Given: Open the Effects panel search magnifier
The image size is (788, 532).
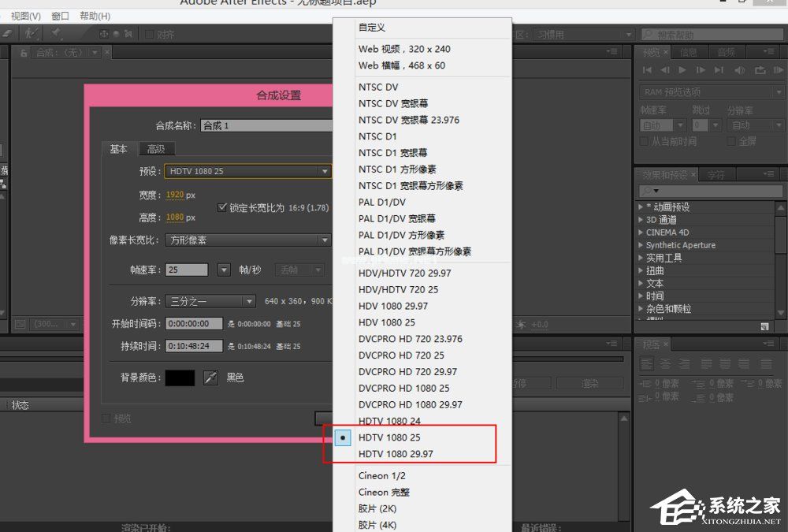Looking at the screenshot, I should coord(646,190).
